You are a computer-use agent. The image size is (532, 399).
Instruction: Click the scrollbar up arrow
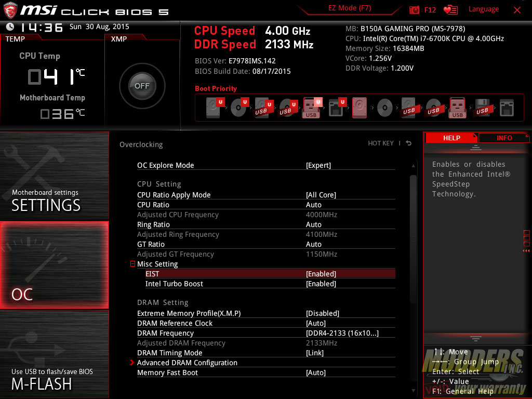coord(413,166)
